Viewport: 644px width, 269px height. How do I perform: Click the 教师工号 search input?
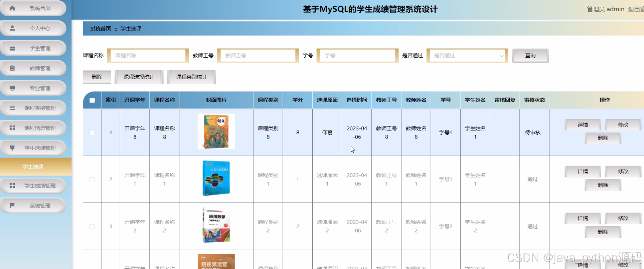point(258,56)
